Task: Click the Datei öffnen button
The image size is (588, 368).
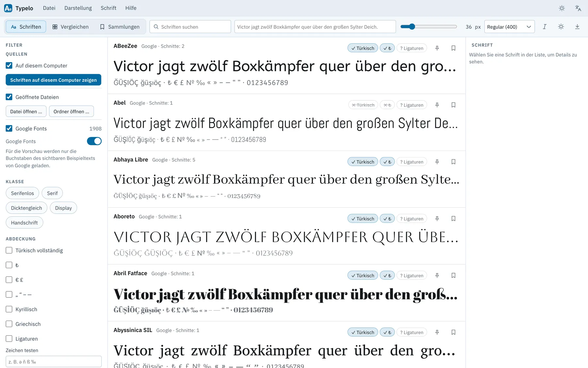Action: click(26, 112)
